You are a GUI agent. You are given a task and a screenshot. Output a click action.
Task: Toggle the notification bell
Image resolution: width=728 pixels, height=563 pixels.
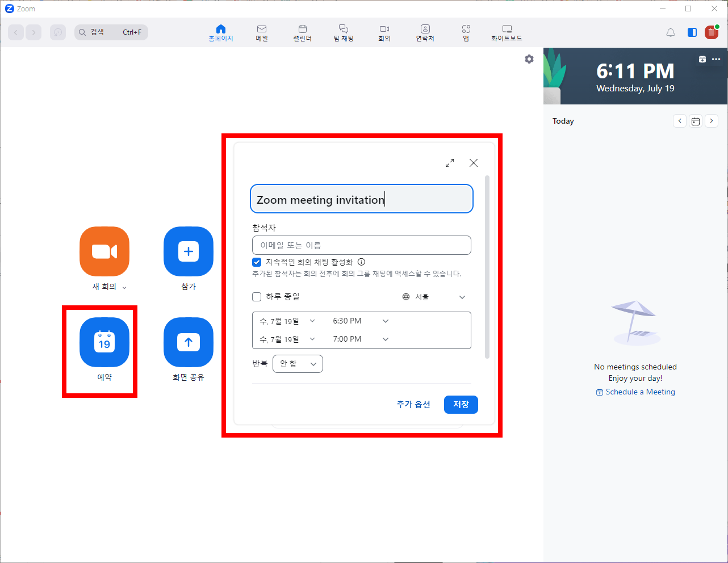pos(670,32)
